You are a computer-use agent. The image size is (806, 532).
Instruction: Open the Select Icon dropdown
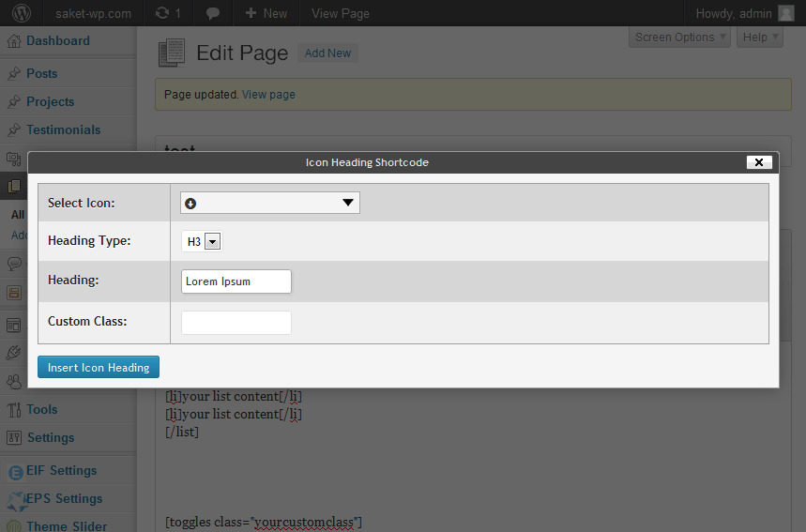pos(270,203)
